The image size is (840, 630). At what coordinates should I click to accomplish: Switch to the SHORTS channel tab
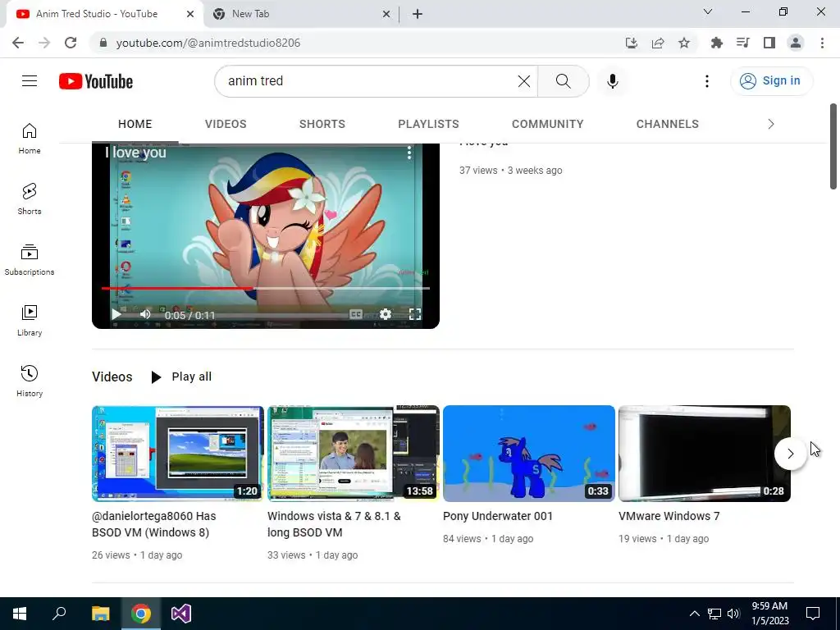pyautogui.click(x=322, y=124)
